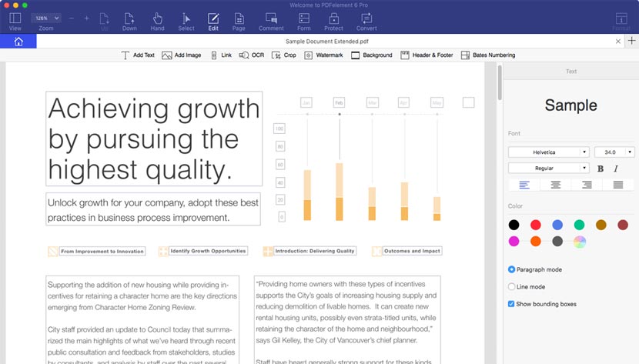Apply Bold formatting to text
Viewport: 639px width, 364px height.
click(601, 169)
